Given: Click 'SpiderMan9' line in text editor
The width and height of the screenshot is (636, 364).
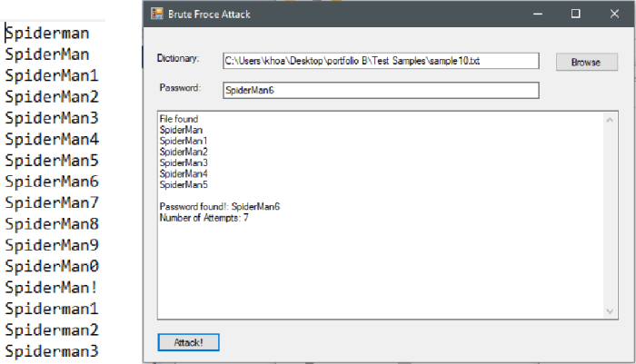Looking at the screenshot, I should coord(52,245).
